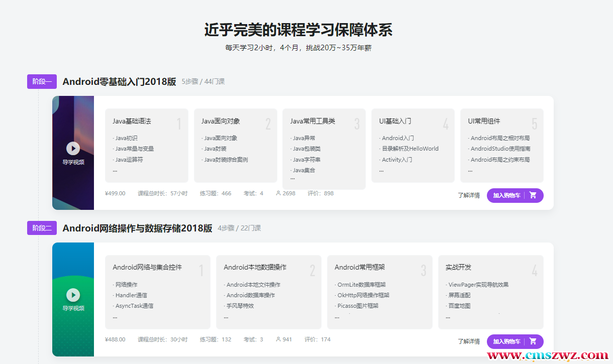The image size is (613, 364).
Task: Click the 2698 learners person icon
Action: pos(278,193)
